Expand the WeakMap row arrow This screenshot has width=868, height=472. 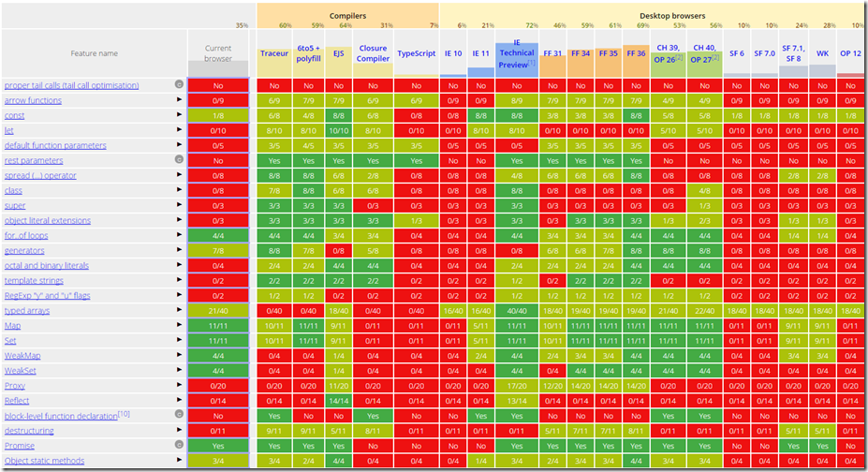point(179,355)
